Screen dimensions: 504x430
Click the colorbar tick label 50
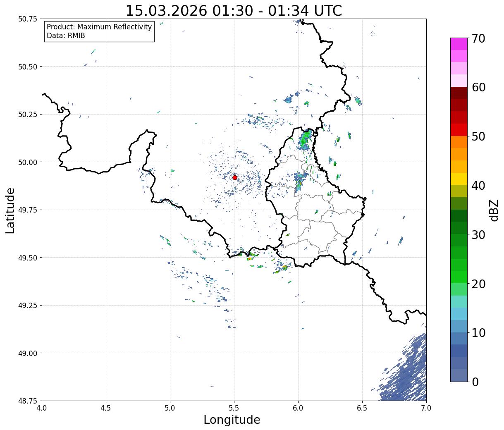click(x=478, y=136)
